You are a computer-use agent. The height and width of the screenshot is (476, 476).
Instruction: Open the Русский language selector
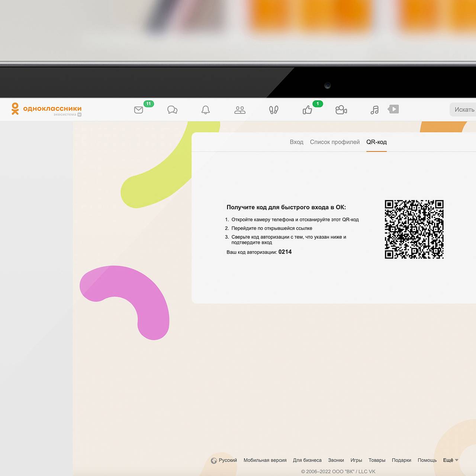pos(228,460)
